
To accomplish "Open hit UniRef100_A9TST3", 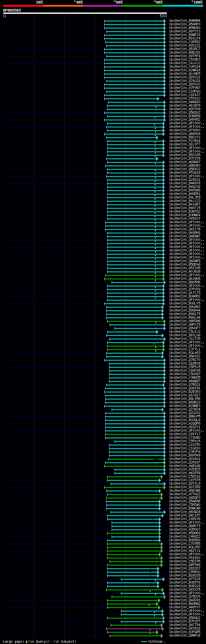I will [x=185, y=31].
